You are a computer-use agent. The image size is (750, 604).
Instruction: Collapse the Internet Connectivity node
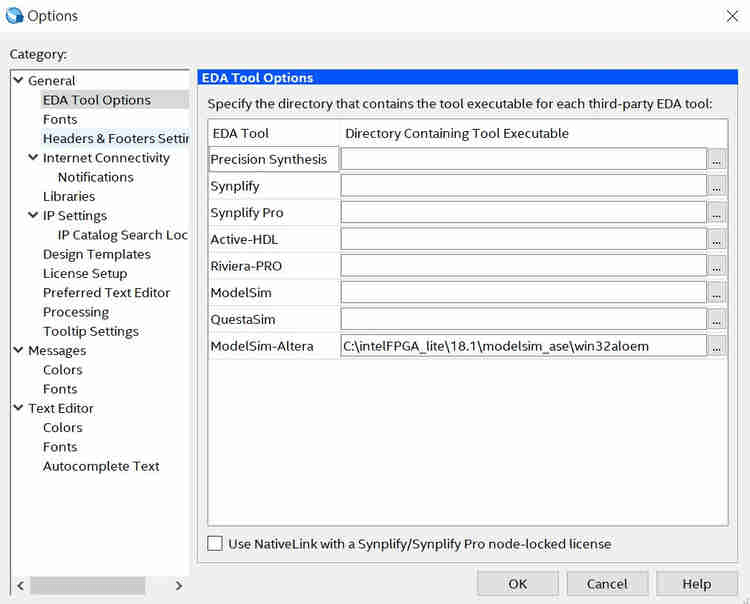(34, 158)
